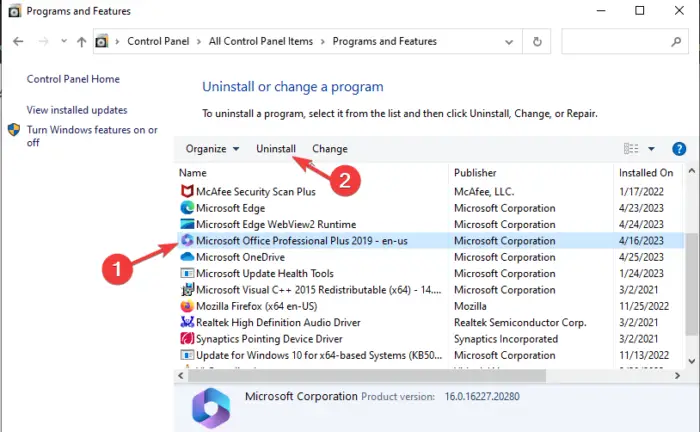Screen dimensions: 700x432
Task: Click the McAfee Security Scan Plus icon
Action: (187, 191)
